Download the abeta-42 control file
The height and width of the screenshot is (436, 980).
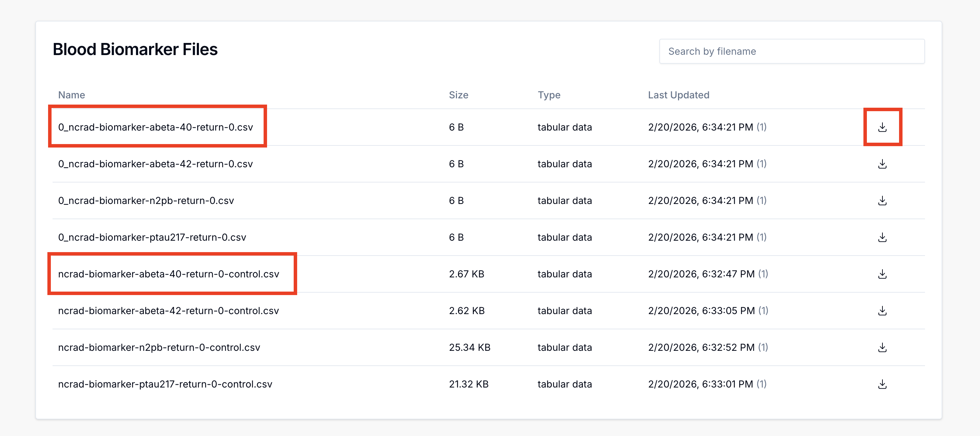(x=882, y=310)
